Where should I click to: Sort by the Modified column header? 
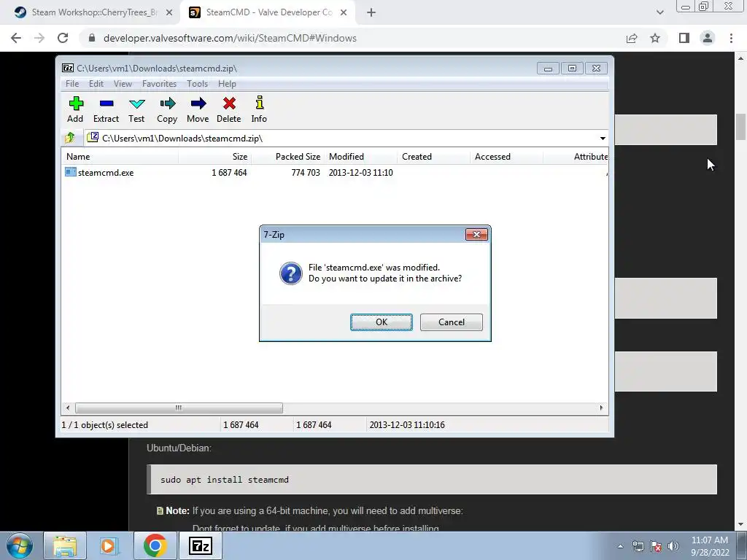(x=360, y=157)
